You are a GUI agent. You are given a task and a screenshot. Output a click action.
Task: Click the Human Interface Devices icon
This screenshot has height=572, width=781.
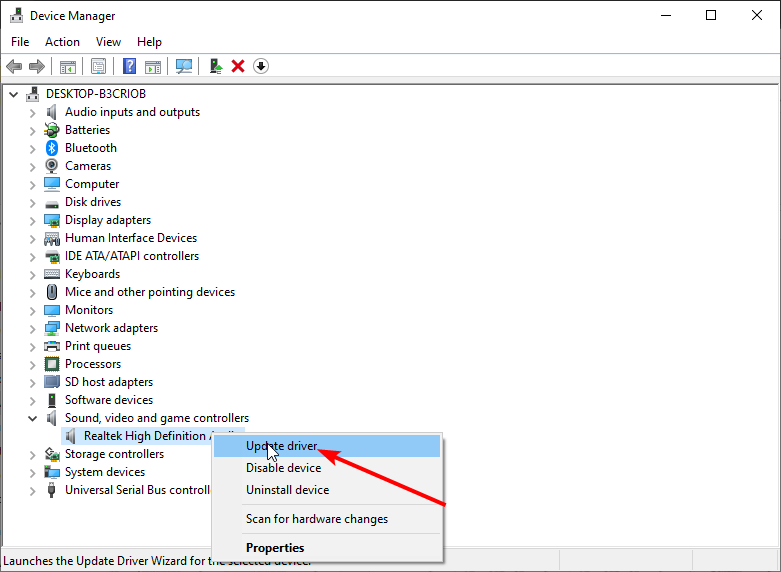(x=52, y=238)
